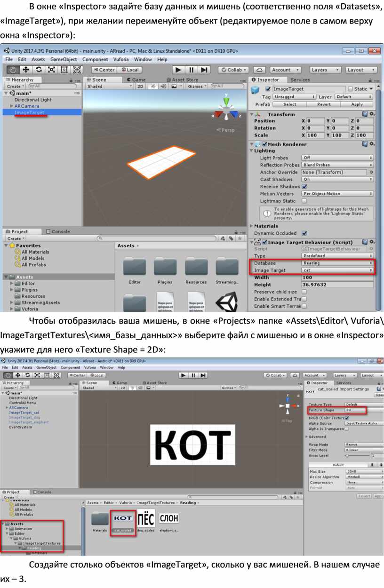384x588 pixels.
Task: Open the Light Probes dropdown showing Off
Action: coord(337,158)
